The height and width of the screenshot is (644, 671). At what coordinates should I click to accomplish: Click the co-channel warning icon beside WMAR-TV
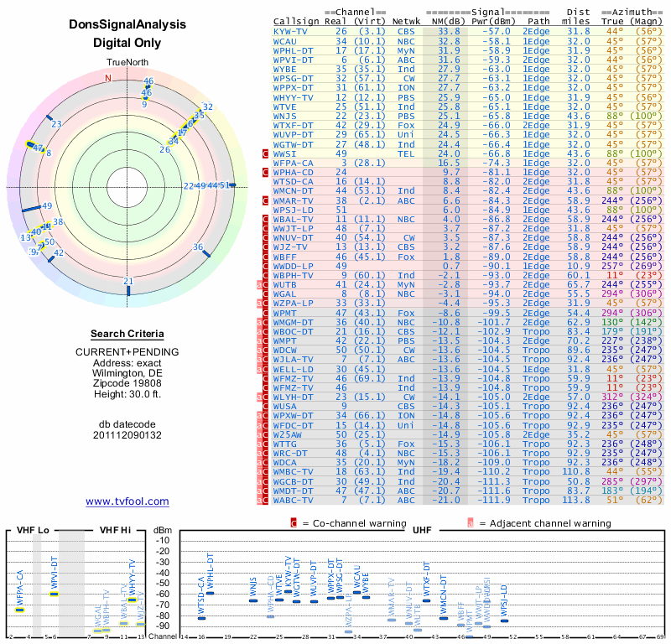265,200
